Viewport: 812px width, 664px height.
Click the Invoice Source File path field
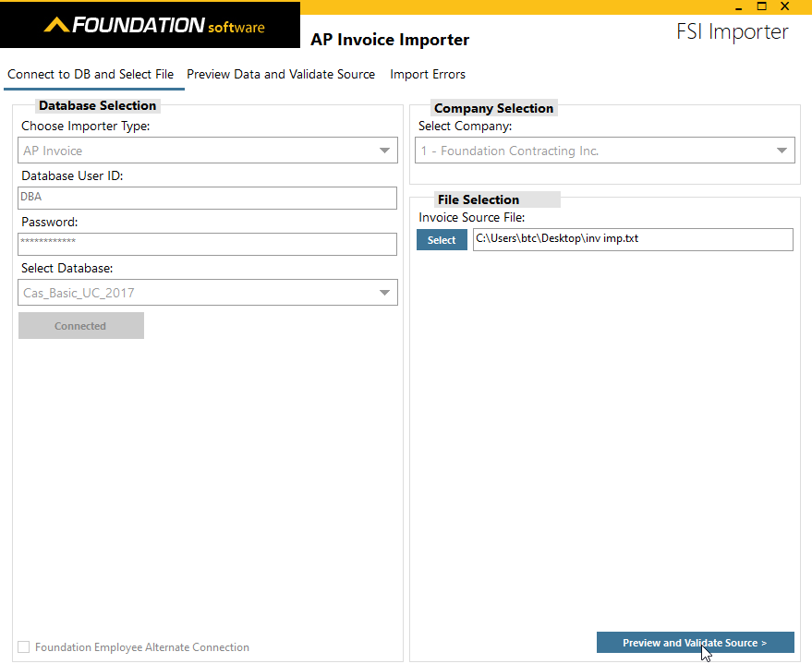click(x=633, y=239)
